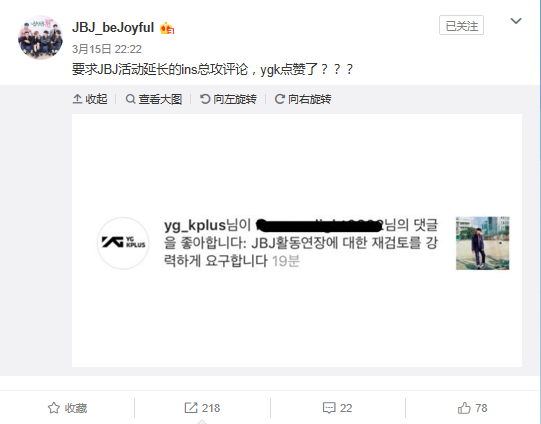This screenshot has width=541, height=424.
Task: Collapse the image with 收起
Action: pyautogui.click(x=90, y=99)
